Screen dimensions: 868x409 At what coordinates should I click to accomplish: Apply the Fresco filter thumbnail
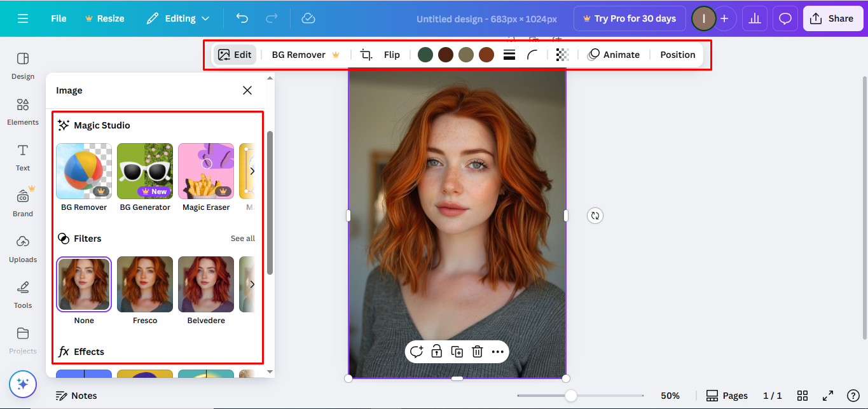pos(144,284)
